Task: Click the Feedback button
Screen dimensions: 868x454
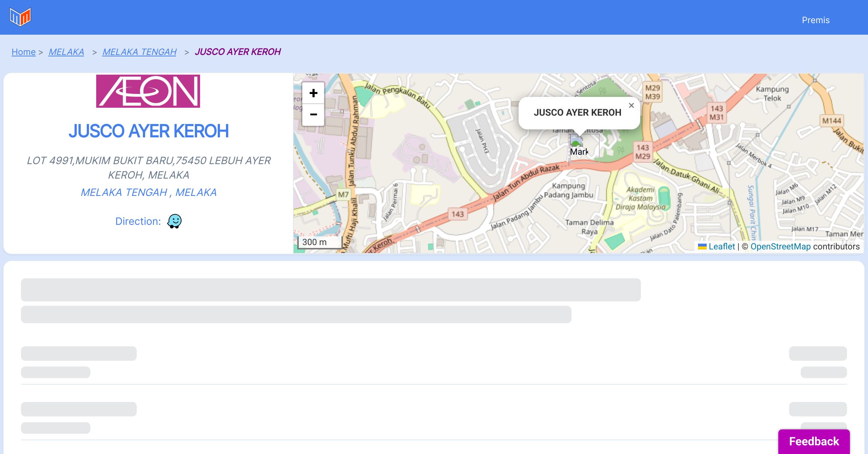Action: (x=814, y=441)
